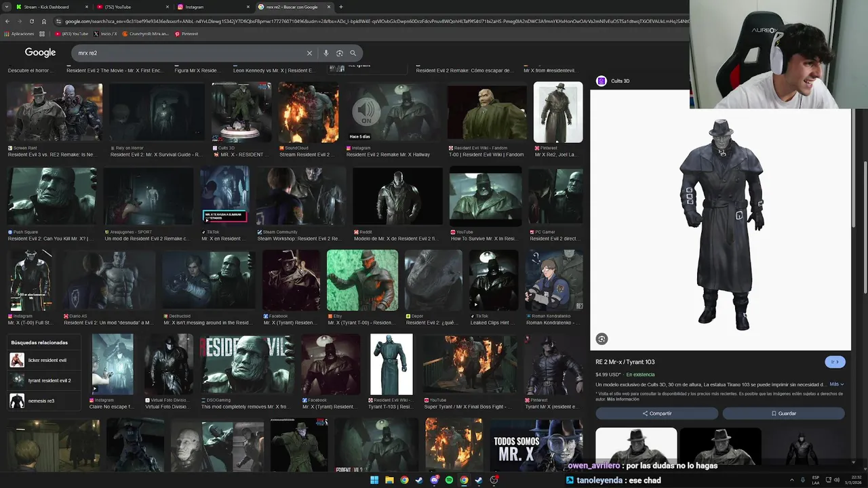Clear the Google search box with X
Image resolution: width=868 pixels, height=488 pixels.
[309, 53]
